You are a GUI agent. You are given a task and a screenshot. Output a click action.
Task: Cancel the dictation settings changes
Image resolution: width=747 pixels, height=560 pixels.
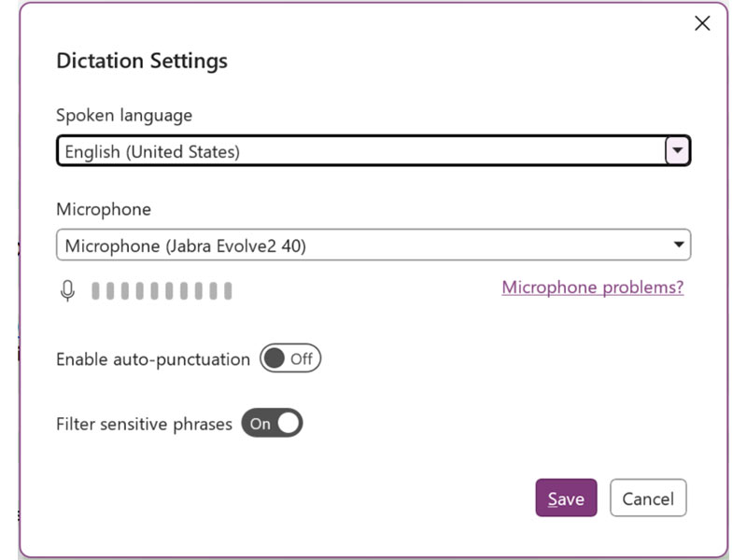tap(648, 497)
